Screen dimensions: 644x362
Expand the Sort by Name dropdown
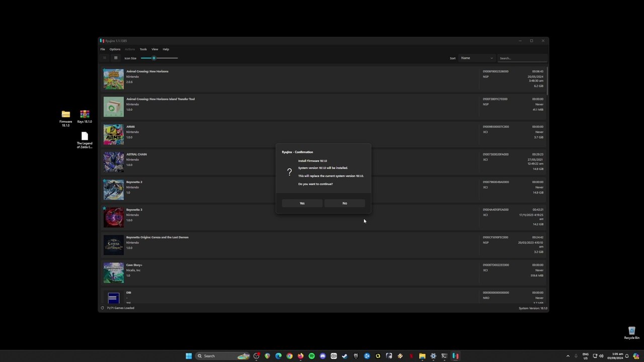pos(477,58)
